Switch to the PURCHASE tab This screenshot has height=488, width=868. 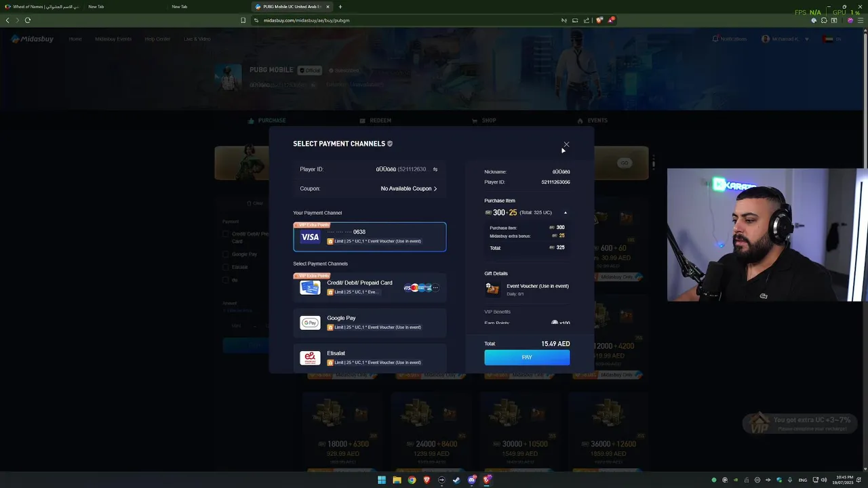[x=267, y=121]
